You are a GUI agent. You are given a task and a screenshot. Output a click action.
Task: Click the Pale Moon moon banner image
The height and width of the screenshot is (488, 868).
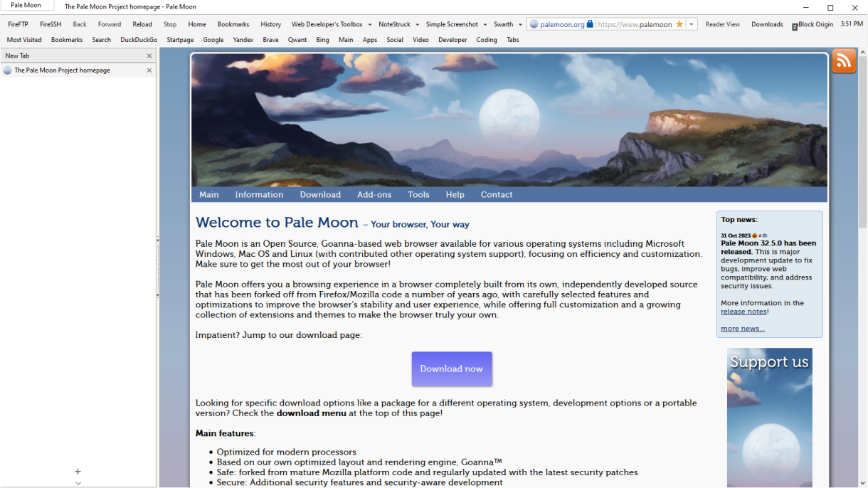click(x=509, y=120)
